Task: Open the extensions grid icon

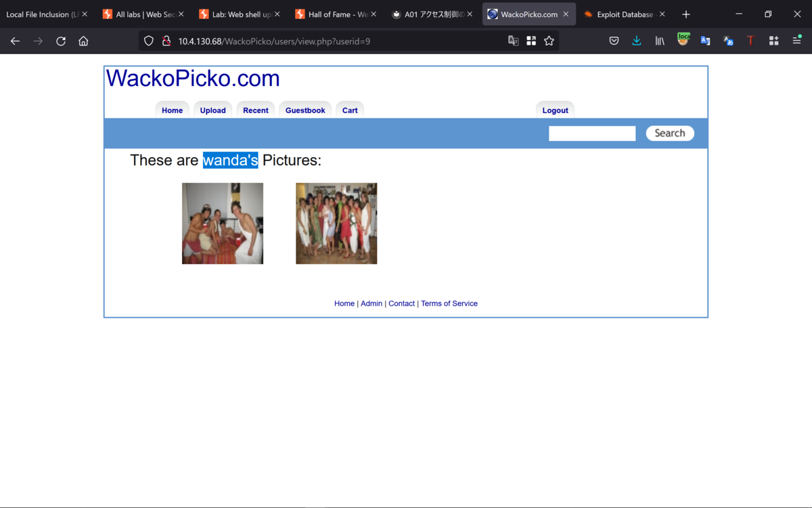Action: pos(773,41)
